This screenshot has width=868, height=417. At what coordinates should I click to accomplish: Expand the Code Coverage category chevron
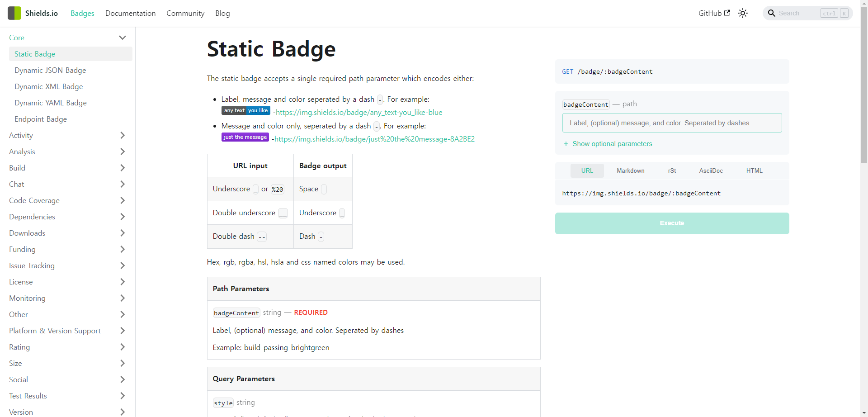(x=122, y=200)
